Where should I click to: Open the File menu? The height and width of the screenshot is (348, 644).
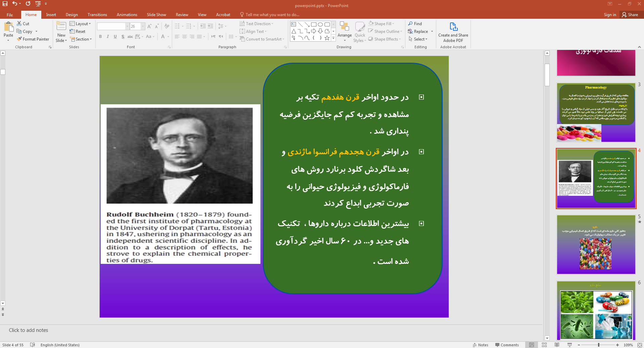[x=10, y=15]
